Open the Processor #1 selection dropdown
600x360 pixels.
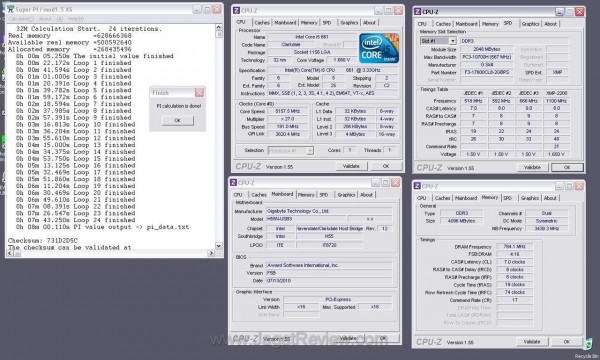(x=310, y=151)
